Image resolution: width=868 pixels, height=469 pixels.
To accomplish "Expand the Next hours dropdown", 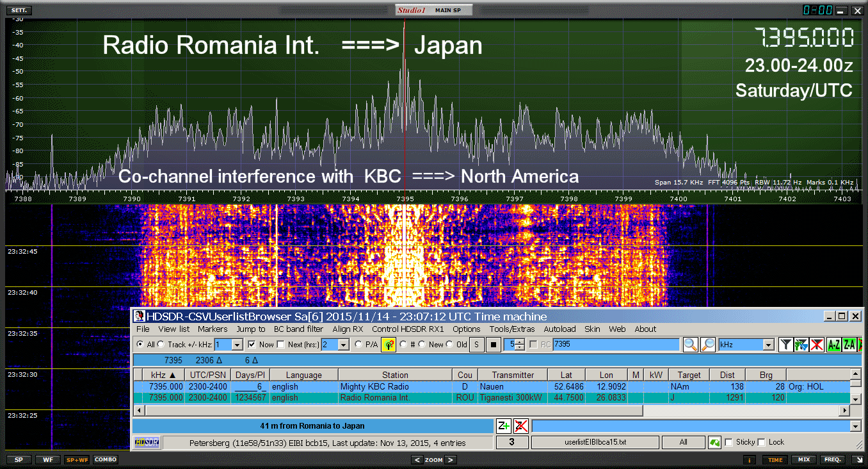I will [x=343, y=345].
